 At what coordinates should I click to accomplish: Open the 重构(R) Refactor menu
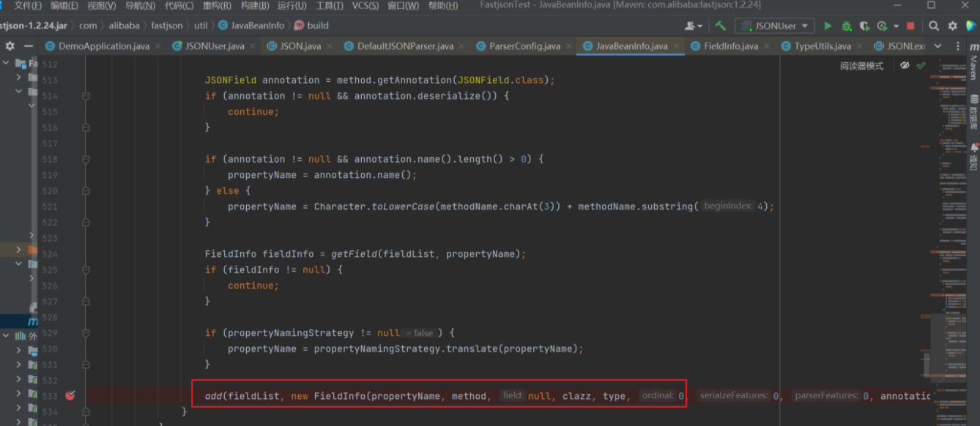tap(217, 6)
